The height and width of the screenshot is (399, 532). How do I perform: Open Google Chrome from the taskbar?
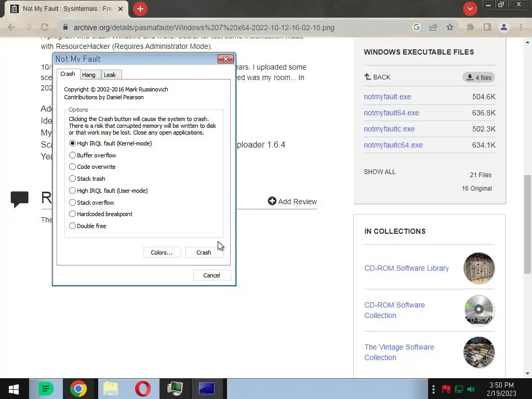point(78,389)
